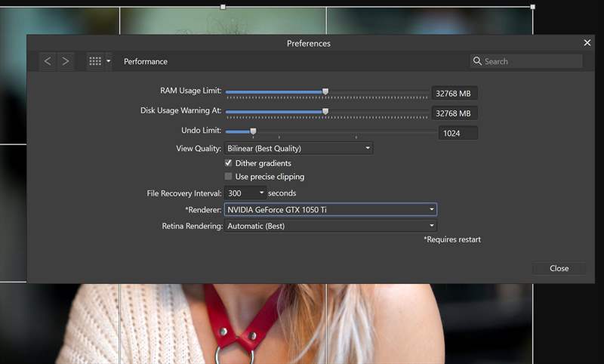The width and height of the screenshot is (604, 364).
Task: Click the top right crop handle
Action: tap(533, 7)
